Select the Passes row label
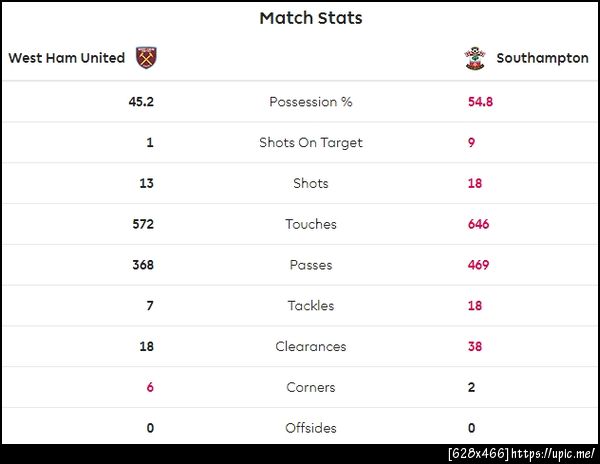The image size is (600, 464). coord(310,266)
